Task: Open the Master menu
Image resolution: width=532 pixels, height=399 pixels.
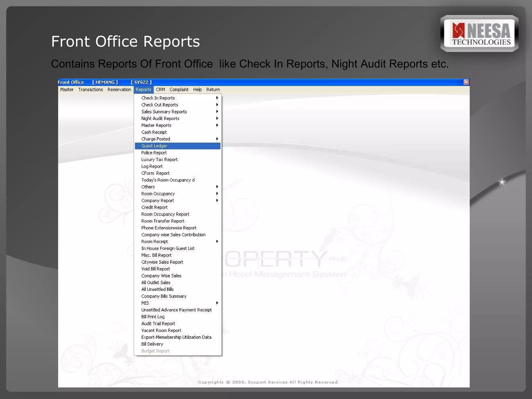Action: 67,90
